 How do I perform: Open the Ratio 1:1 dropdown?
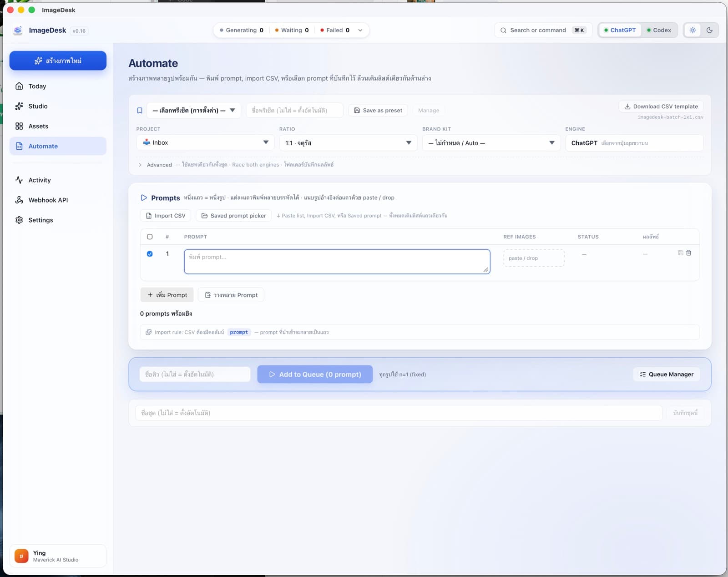[348, 142]
